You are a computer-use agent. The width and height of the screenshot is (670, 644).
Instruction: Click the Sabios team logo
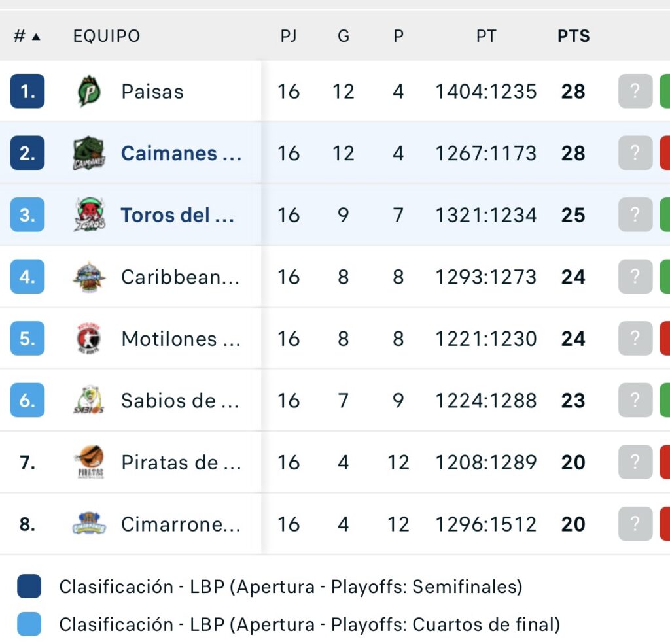coord(89,400)
